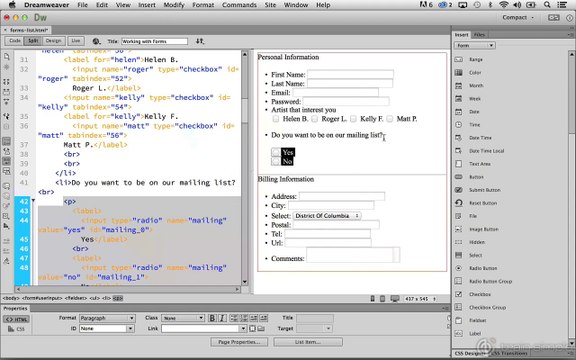This screenshot has height=360, width=576.
Task: Open the browse for file folder icon
Action: [x=261, y=329]
